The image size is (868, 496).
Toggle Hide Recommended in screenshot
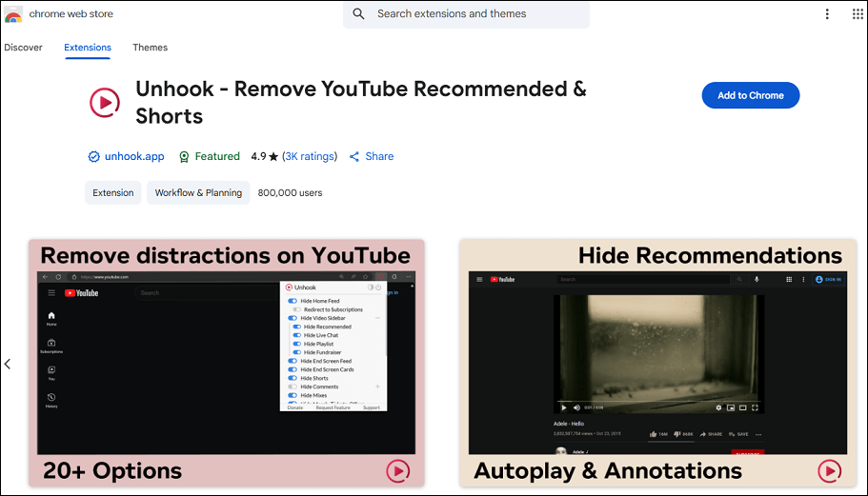296,327
